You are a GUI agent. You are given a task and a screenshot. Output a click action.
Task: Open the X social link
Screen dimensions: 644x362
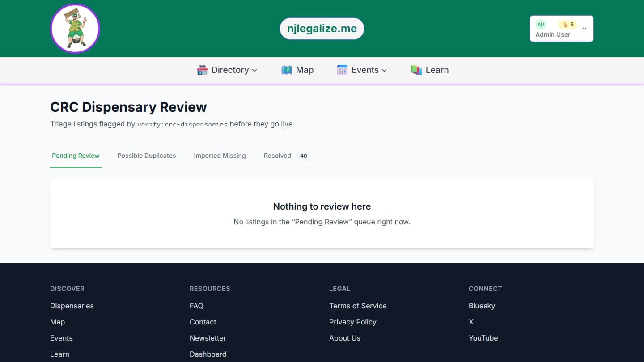(x=471, y=322)
